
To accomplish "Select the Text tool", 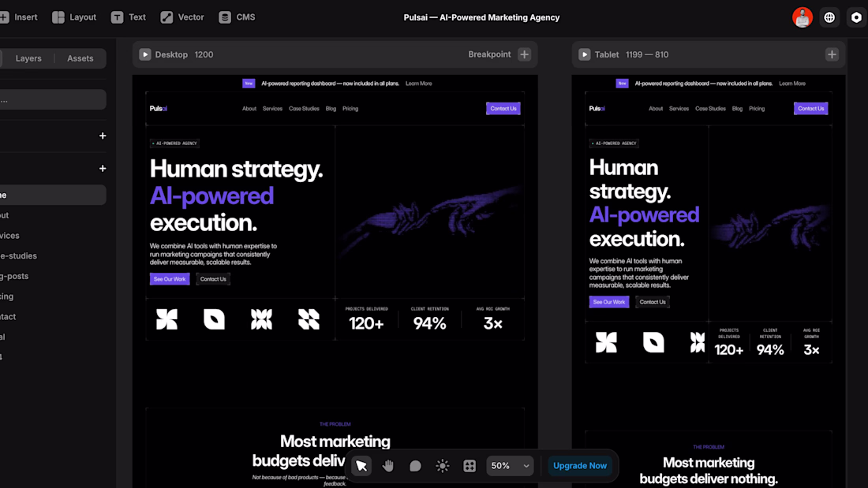I will (x=129, y=17).
